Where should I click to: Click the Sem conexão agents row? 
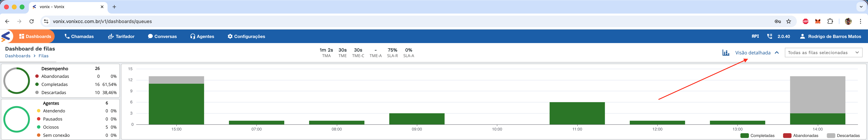pyautogui.click(x=77, y=135)
